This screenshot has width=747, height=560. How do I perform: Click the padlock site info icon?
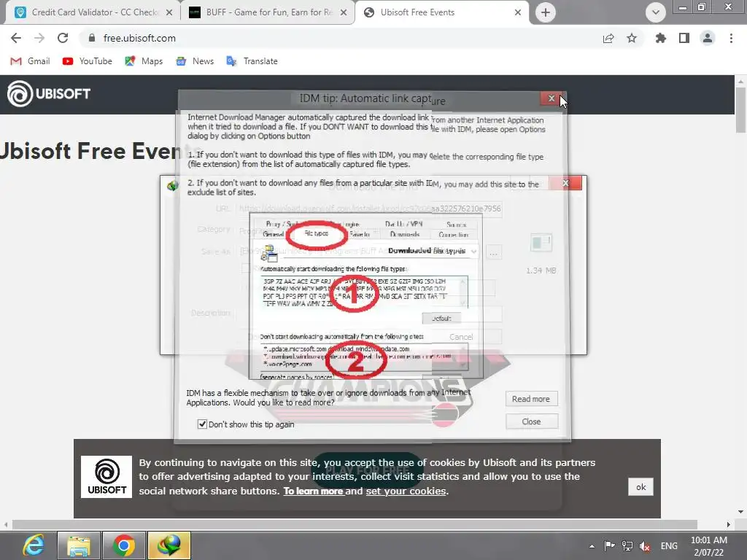pos(92,38)
